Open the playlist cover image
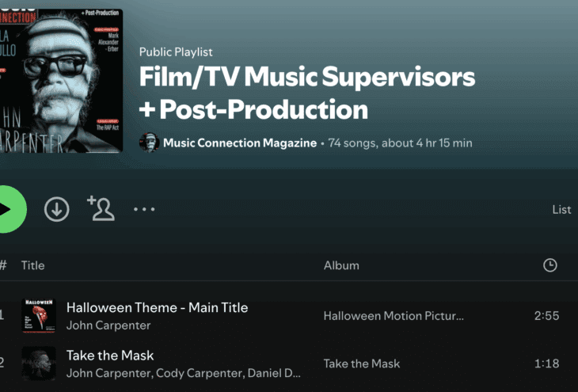Screen dimensions: 578x392 point(61,81)
